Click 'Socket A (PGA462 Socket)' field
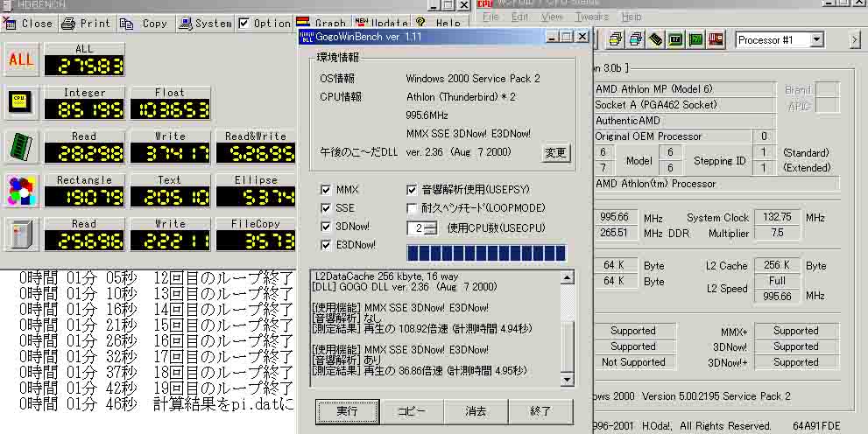Image resolution: width=868 pixels, height=434 pixels. tap(684, 104)
